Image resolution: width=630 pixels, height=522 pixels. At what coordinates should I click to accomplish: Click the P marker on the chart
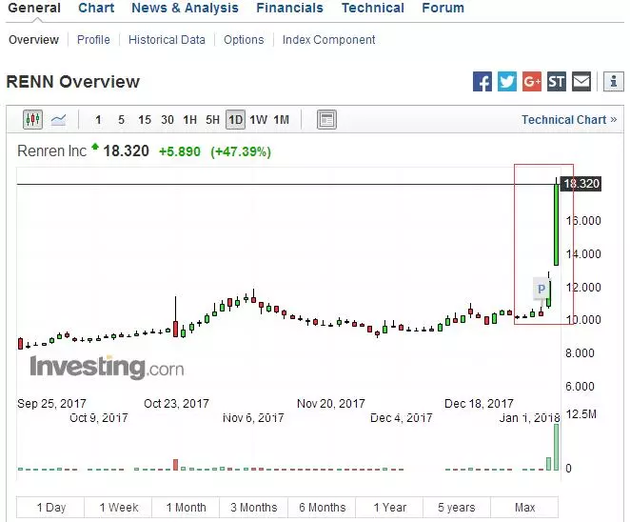point(541,290)
